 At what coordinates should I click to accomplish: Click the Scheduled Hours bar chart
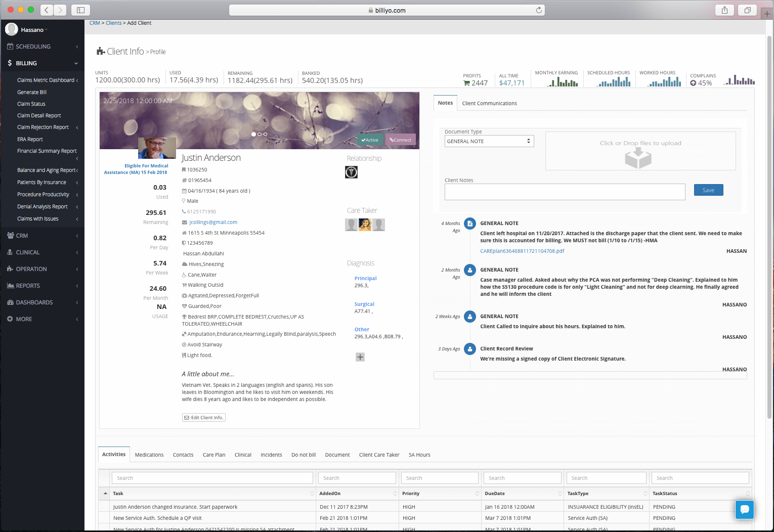[x=614, y=82]
